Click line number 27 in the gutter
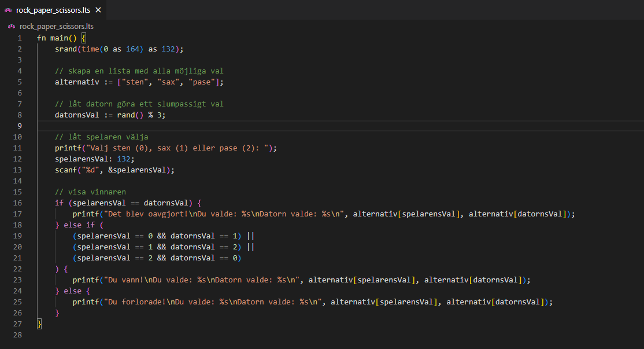Viewport: 644px width, 349px height. (17, 324)
